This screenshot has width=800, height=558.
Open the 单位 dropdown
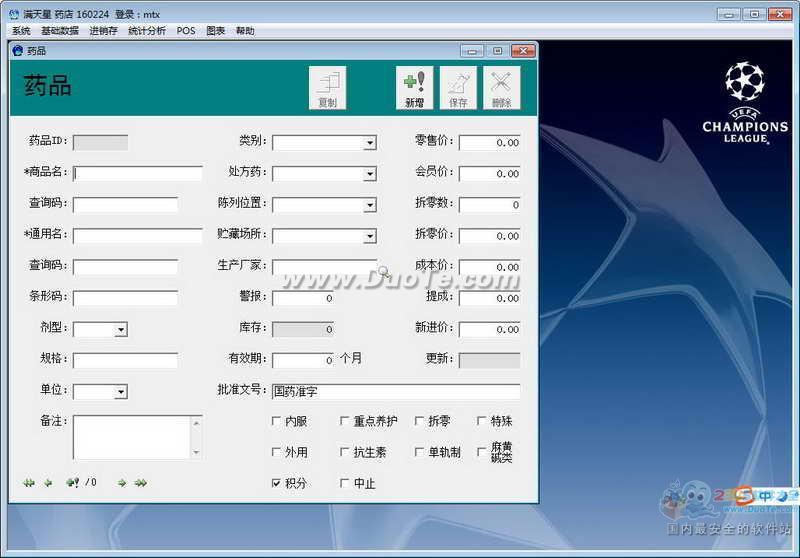121,392
